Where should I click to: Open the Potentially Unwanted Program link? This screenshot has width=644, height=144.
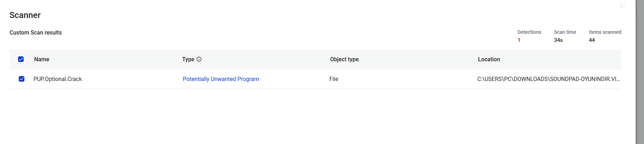click(x=221, y=79)
